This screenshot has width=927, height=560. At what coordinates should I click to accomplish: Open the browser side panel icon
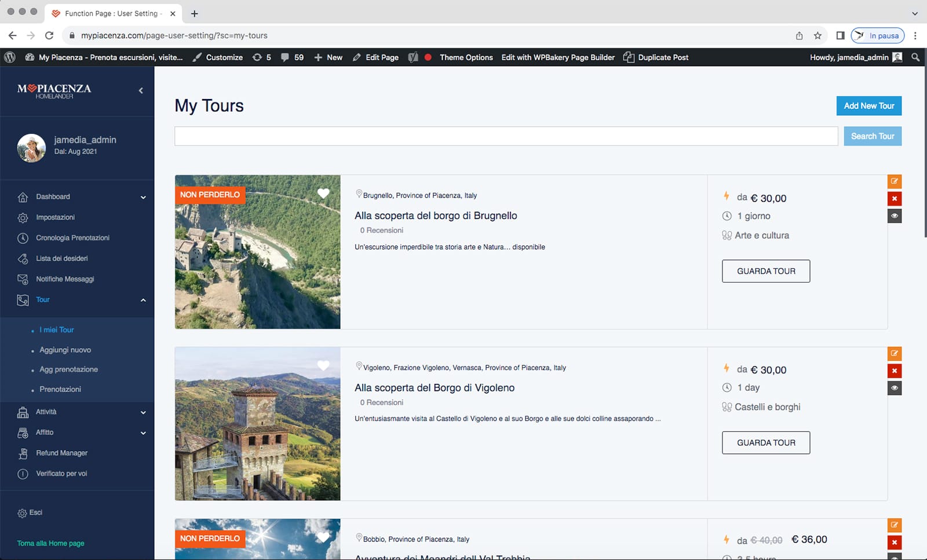[840, 35]
